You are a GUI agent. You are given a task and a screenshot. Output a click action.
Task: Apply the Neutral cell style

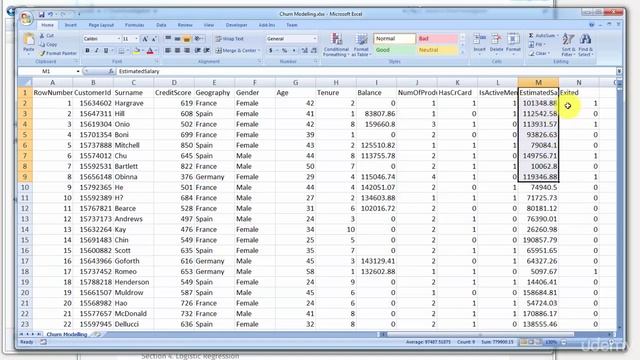click(x=437, y=50)
